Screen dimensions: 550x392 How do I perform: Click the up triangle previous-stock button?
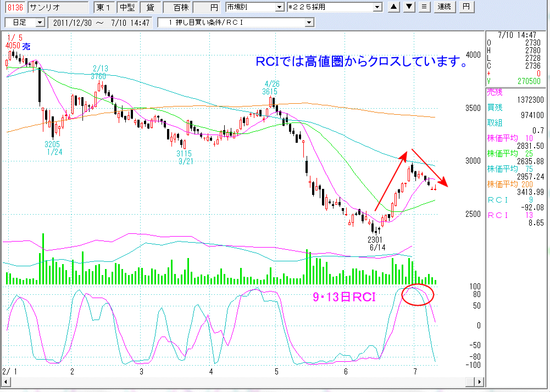click(x=394, y=7)
